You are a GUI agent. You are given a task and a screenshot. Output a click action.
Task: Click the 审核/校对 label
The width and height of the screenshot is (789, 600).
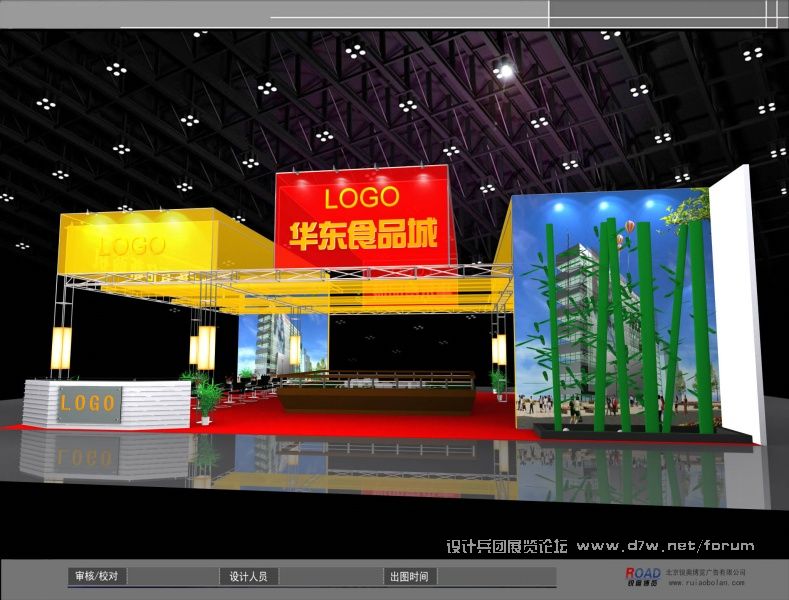[x=97, y=576]
